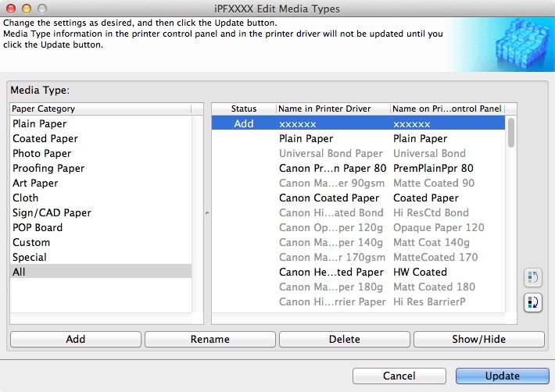
Task: Click the Status column header
Action: coord(244,109)
